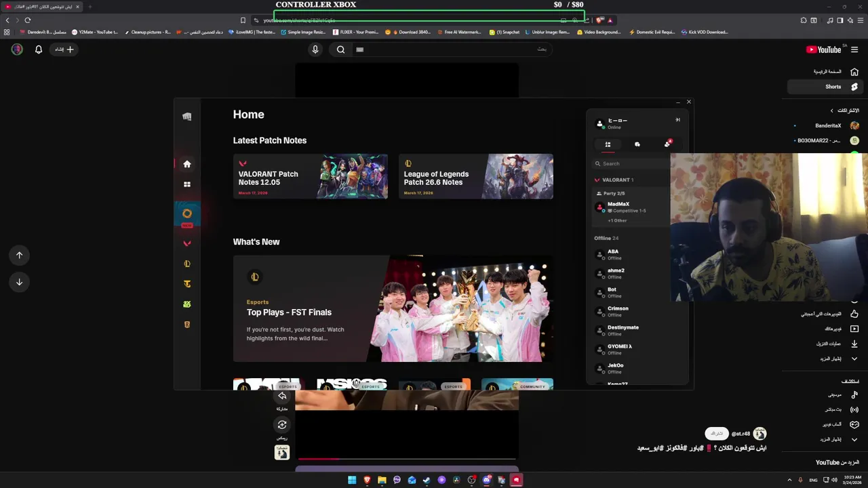Screen dimensions: 868x488
Task: Reload the browser page
Action: tap(28, 20)
